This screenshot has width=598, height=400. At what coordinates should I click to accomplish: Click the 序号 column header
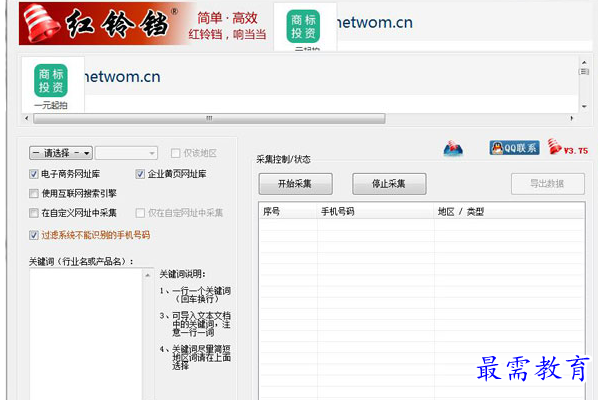coord(288,211)
